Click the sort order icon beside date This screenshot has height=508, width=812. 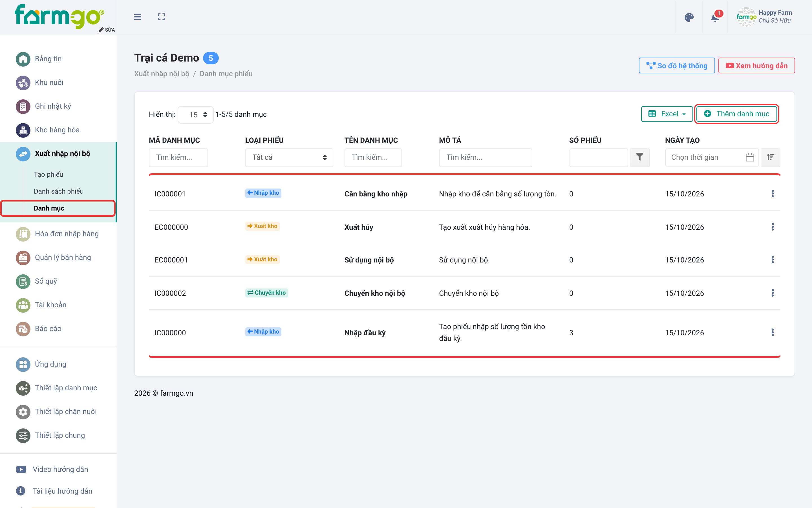pyautogui.click(x=770, y=157)
